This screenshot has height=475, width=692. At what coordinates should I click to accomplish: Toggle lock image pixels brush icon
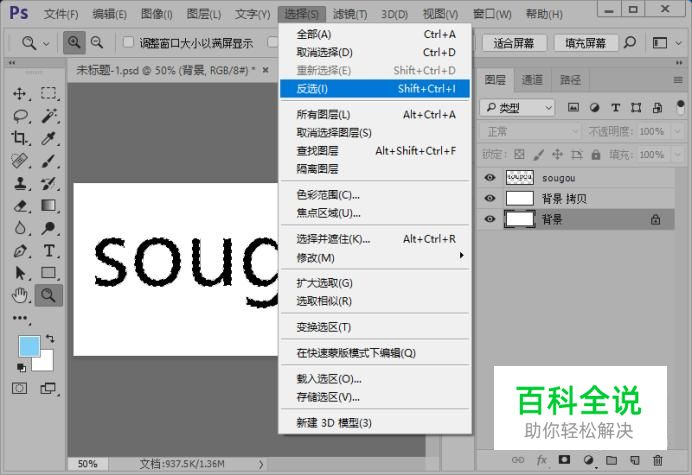tap(538, 155)
